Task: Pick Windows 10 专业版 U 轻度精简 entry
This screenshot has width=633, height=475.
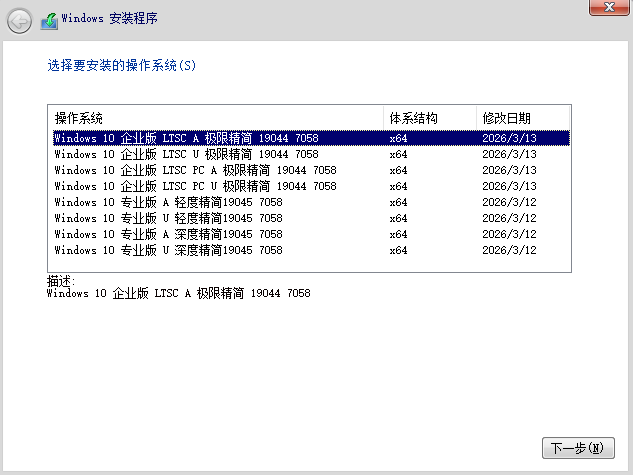Action: pyautogui.click(x=168, y=218)
